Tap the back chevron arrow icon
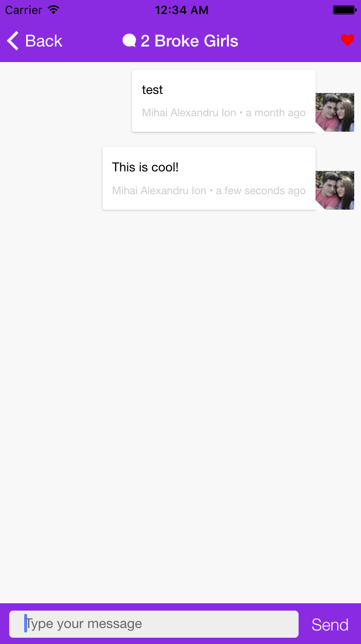 (x=13, y=41)
